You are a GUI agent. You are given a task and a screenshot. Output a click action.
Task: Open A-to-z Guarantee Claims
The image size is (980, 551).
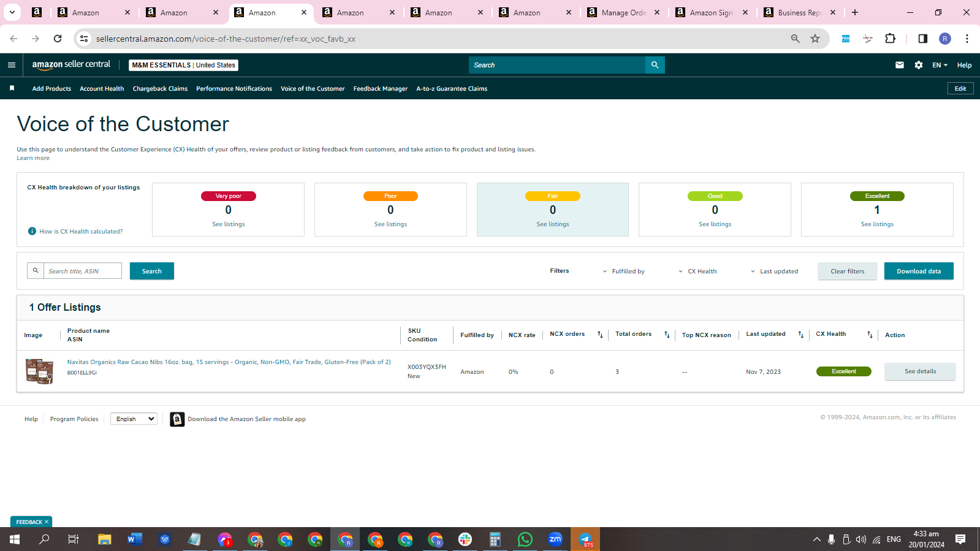click(x=452, y=89)
